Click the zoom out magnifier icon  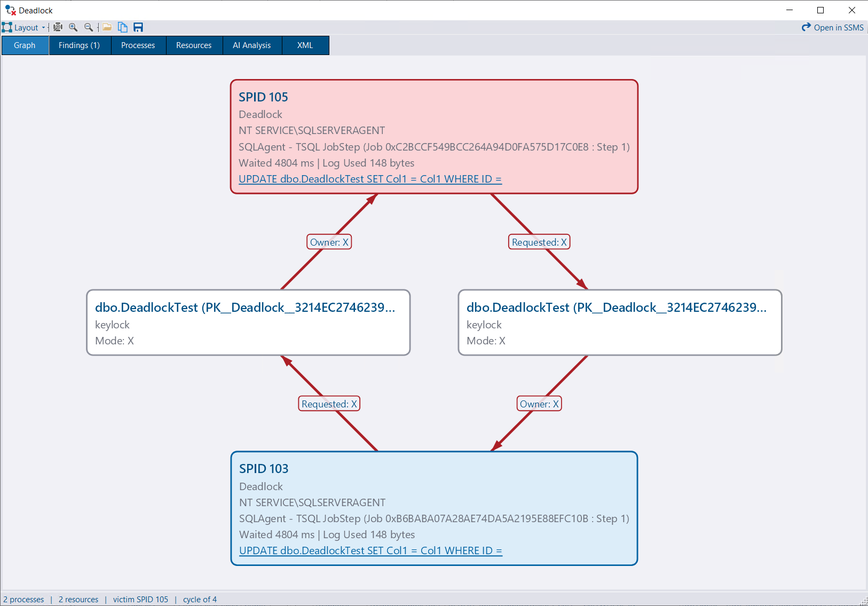[x=89, y=27]
